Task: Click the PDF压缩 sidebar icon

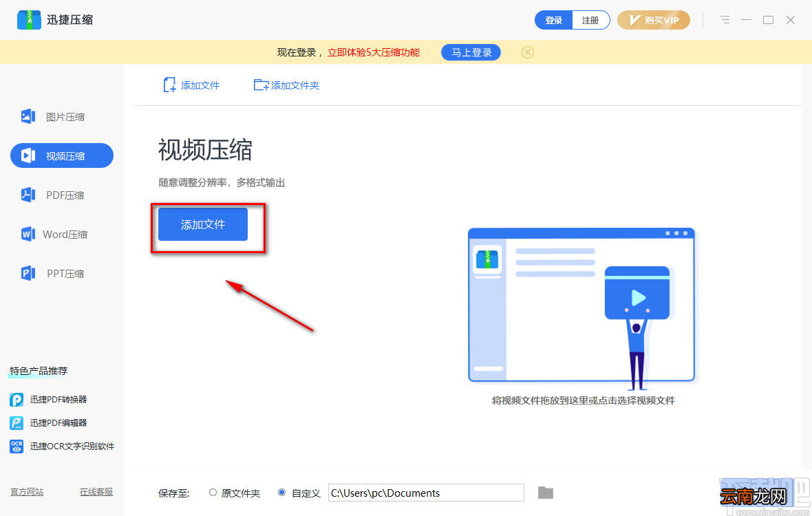Action: (28, 195)
